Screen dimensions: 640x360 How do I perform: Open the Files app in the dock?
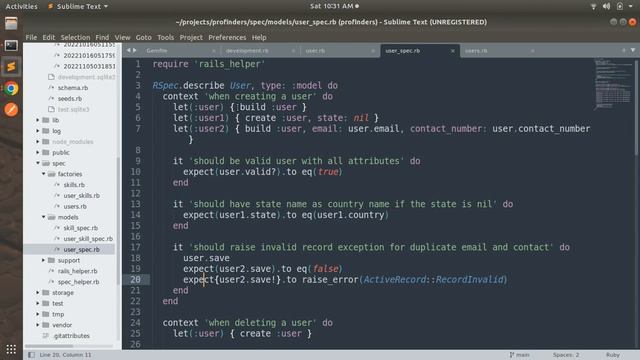pyautogui.click(x=11, y=24)
